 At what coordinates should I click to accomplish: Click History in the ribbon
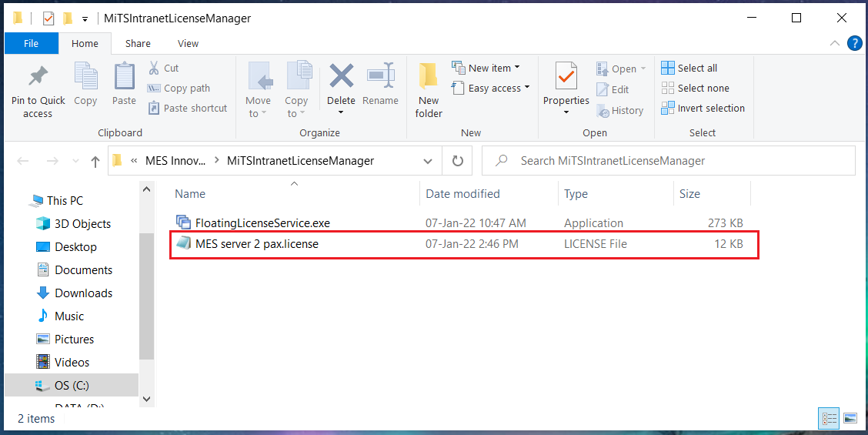619,110
